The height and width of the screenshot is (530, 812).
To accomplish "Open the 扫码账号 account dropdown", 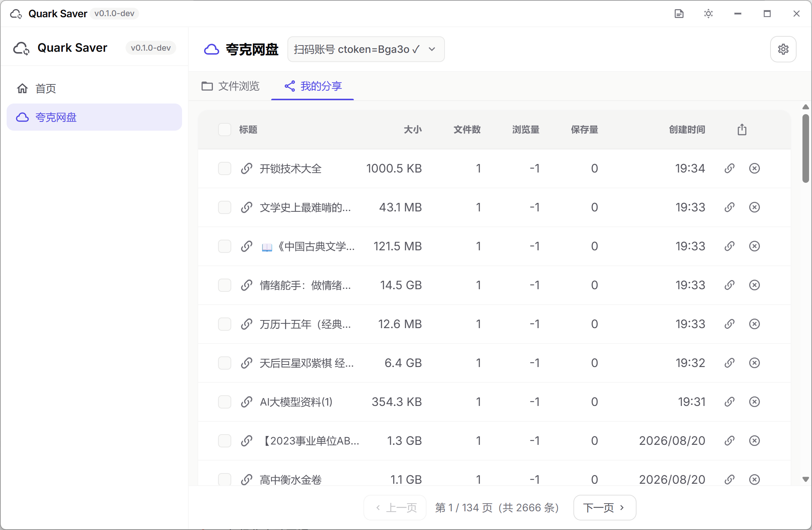I will (x=366, y=49).
